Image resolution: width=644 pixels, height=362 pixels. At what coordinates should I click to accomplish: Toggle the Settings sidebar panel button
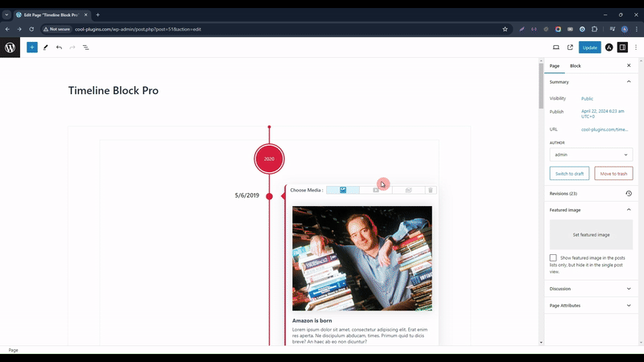(622, 47)
